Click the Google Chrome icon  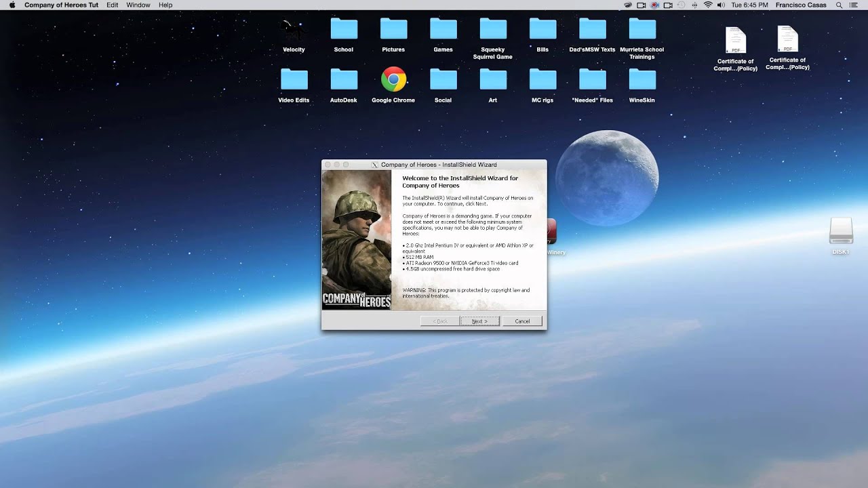tap(393, 79)
